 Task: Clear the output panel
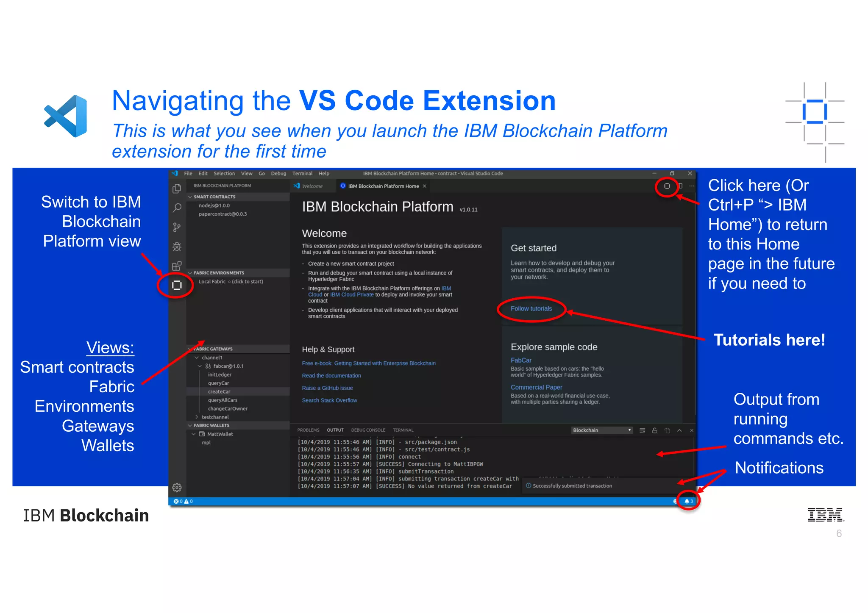pos(643,430)
